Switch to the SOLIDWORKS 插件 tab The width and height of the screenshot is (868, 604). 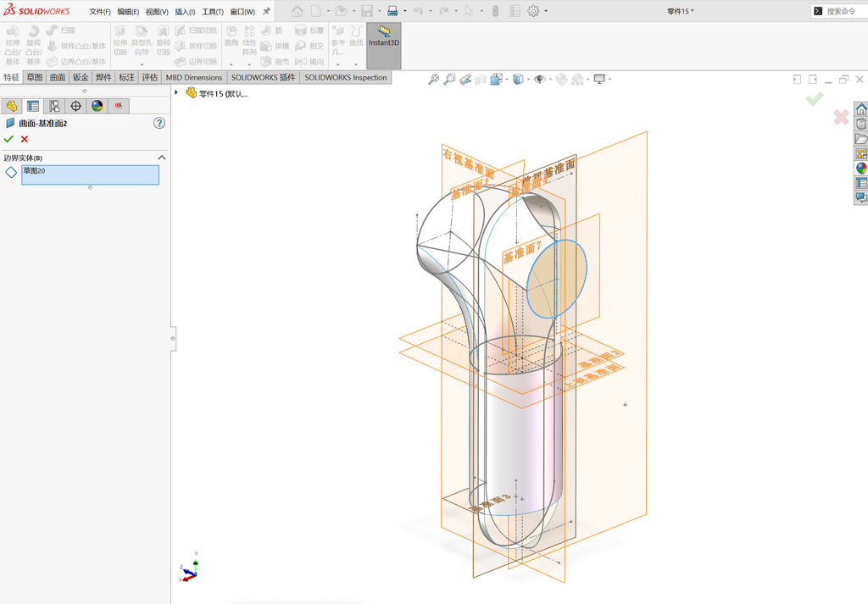(263, 77)
